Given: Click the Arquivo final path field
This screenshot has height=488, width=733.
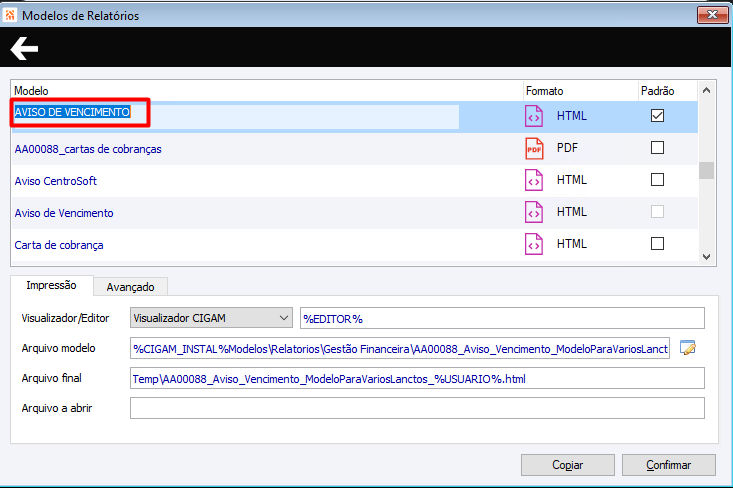Looking at the screenshot, I should (x=417, y=378).
